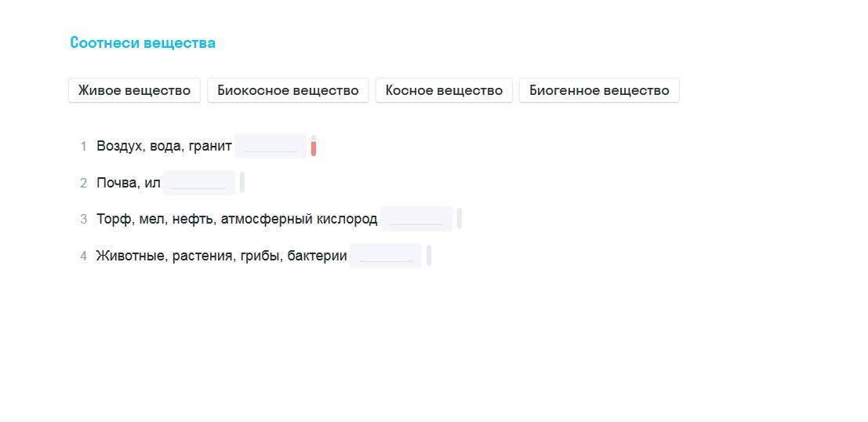Select blank field after 'атмосферный кислород'

point(416,219)
